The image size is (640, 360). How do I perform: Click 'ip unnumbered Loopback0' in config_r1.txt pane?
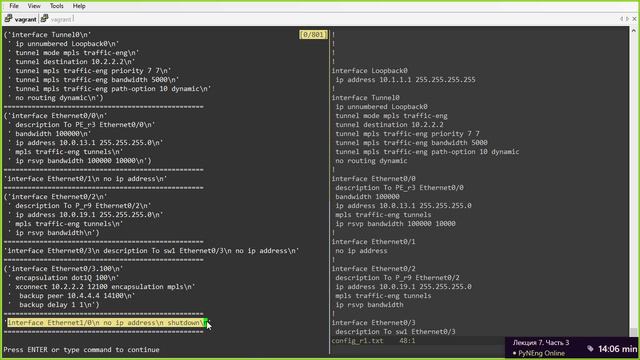click(381, 107)
